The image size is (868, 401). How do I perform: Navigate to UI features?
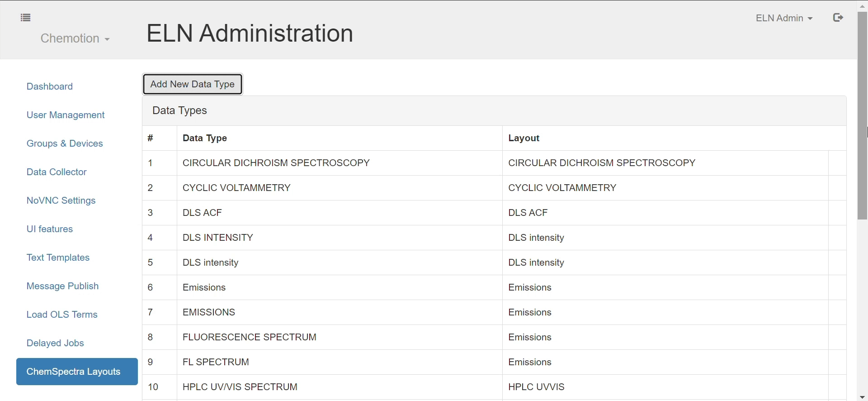point(50,229)
